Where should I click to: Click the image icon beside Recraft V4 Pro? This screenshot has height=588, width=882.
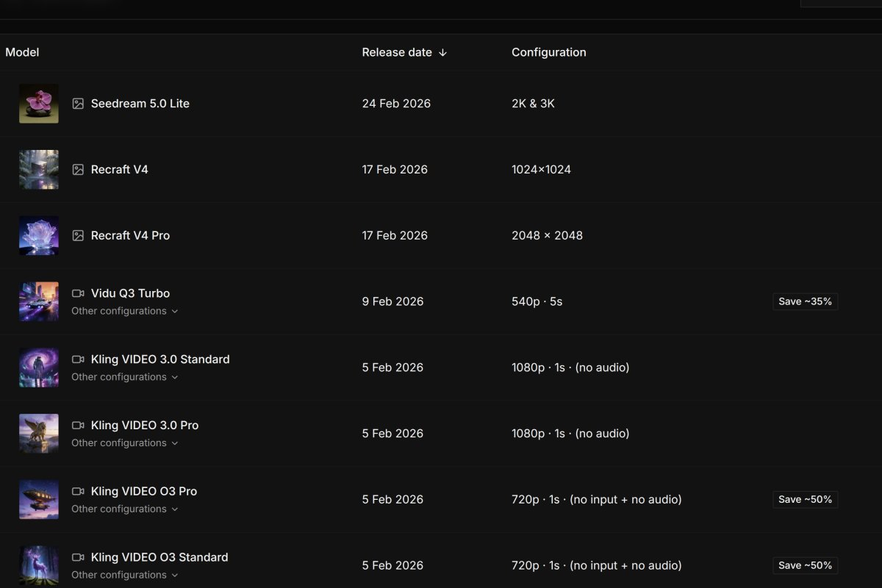[78, 235]
